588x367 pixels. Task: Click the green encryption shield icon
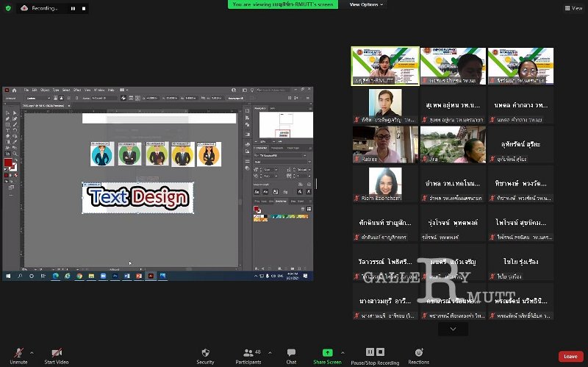tap(8, 8)
